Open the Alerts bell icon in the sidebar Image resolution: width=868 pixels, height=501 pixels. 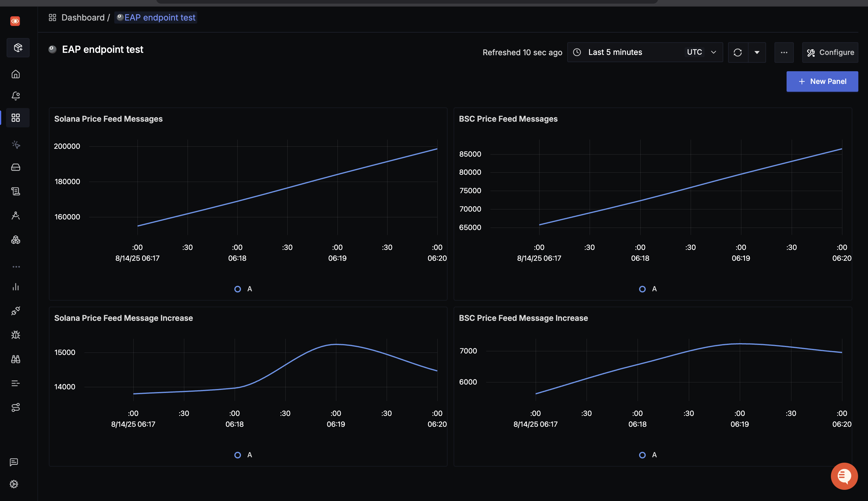[x=15, y=96]
